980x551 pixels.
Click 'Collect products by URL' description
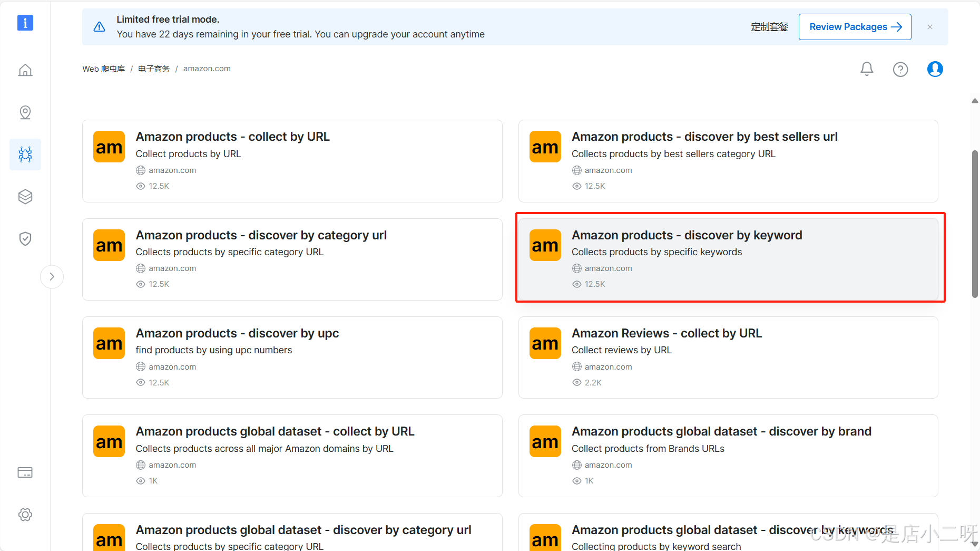point(188,154)
